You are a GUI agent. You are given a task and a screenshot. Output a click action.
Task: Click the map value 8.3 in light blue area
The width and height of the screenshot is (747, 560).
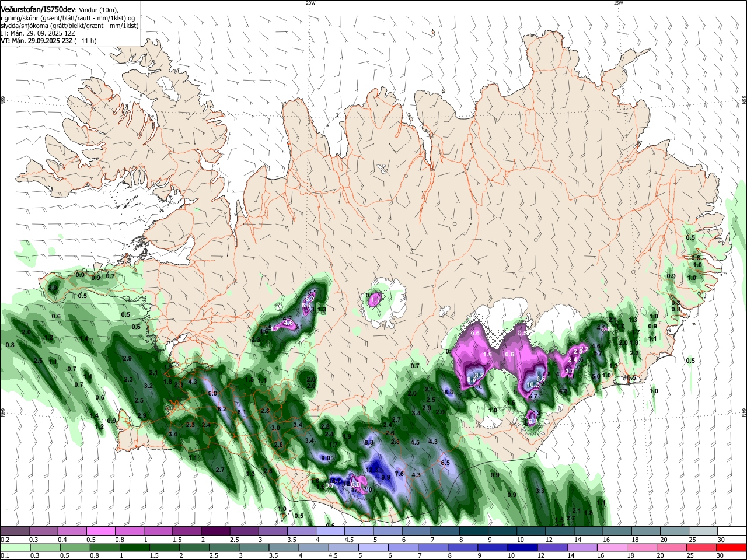[x=369, y=443]
